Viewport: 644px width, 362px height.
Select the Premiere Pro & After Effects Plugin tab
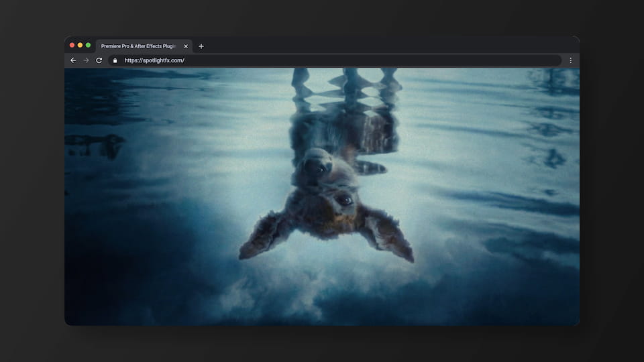click(144, 46)
